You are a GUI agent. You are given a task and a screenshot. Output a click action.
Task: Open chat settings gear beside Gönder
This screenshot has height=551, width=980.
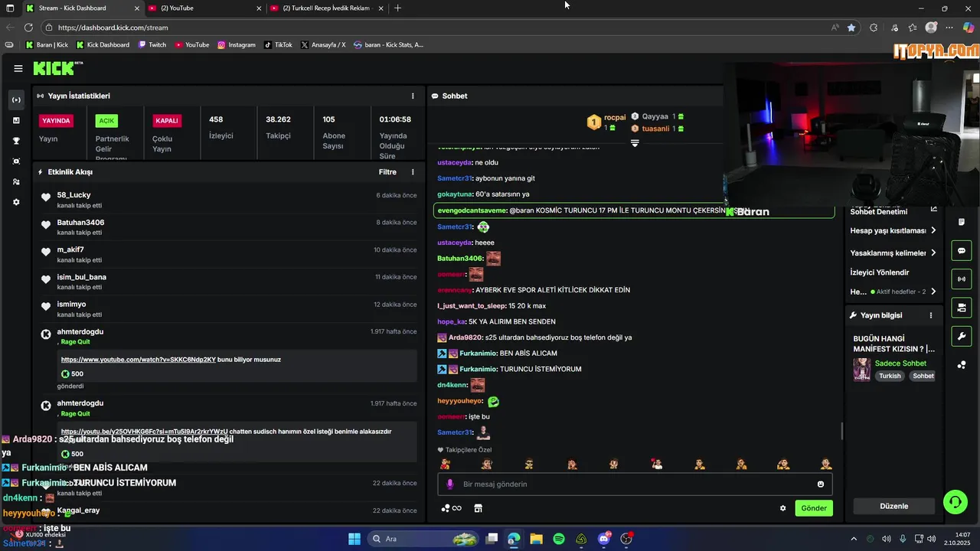(x=782, y=508)
